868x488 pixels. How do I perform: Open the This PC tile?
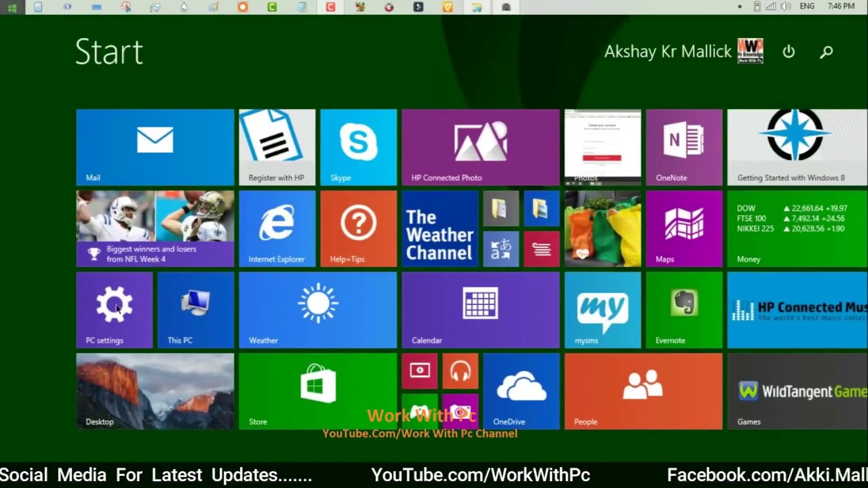coord(195,310)
